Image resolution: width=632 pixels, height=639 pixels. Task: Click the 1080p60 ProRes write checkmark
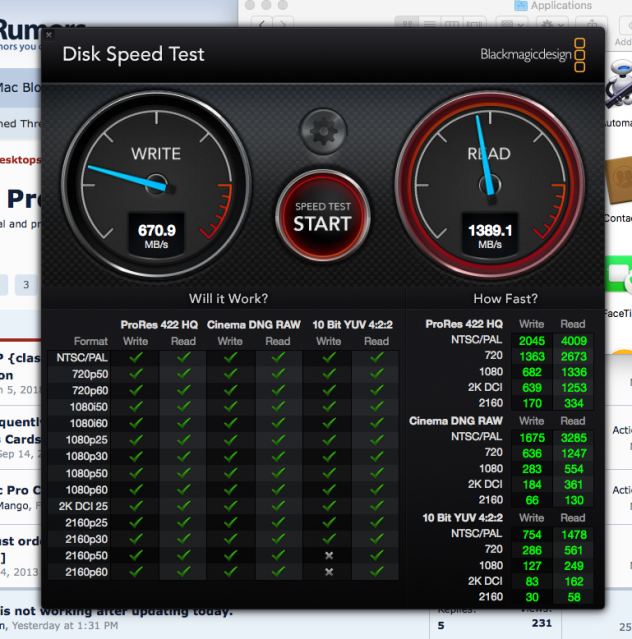[x=136, y=489]
